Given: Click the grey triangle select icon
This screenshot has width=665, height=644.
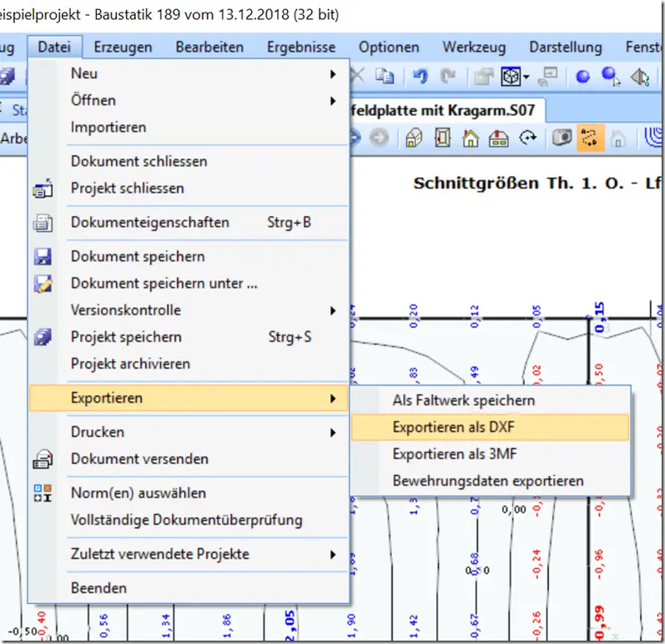Looking at the screenshot, I should [x=640, y=77].
